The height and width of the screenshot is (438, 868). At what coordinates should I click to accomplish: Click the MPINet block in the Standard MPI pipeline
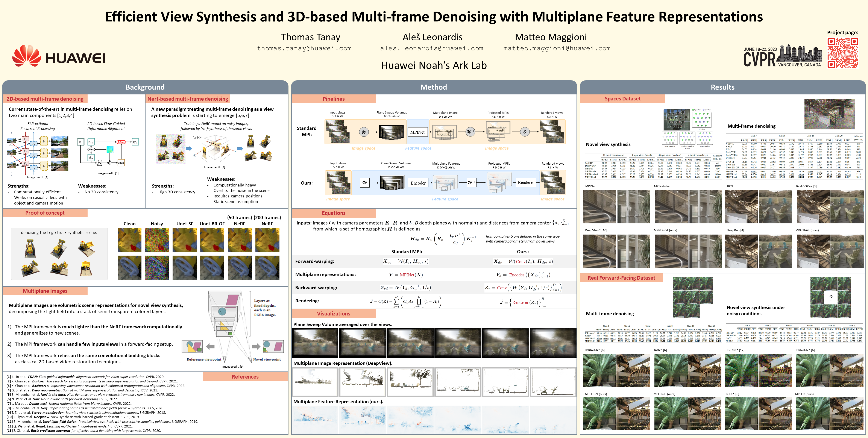(x=417, y=132)
